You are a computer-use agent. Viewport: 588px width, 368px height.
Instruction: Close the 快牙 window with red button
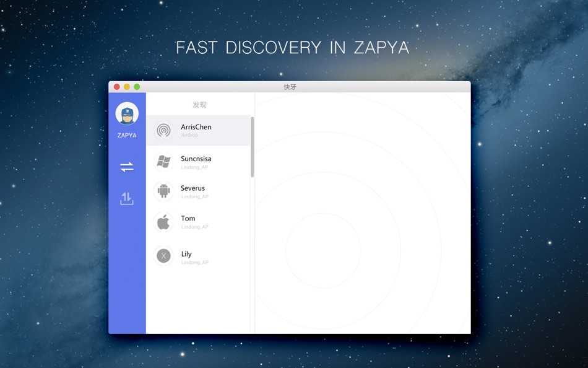[116, 87]
